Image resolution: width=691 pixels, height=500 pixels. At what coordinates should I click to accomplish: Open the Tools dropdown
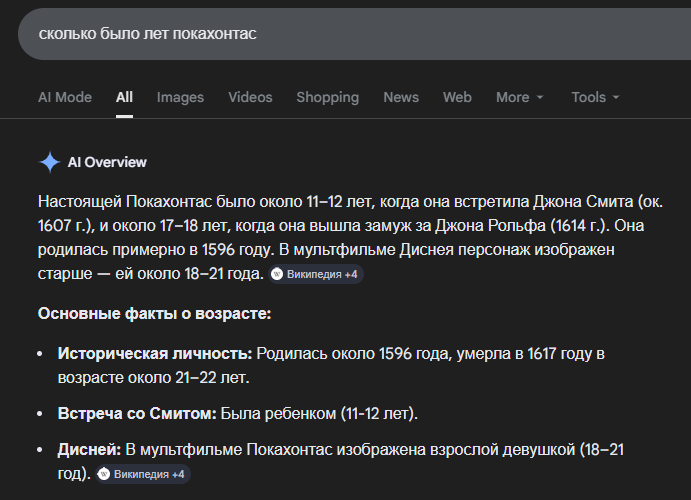(x=595, y=97)
